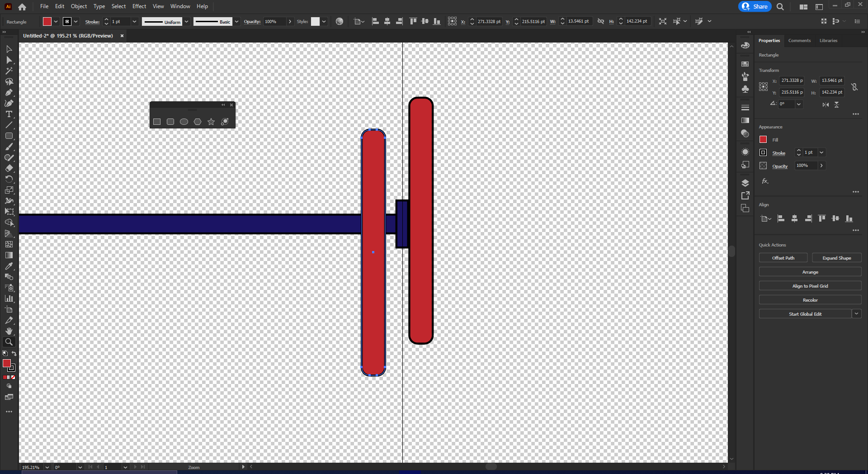Run the Expand Shape quick action

[x=836, y=257]
